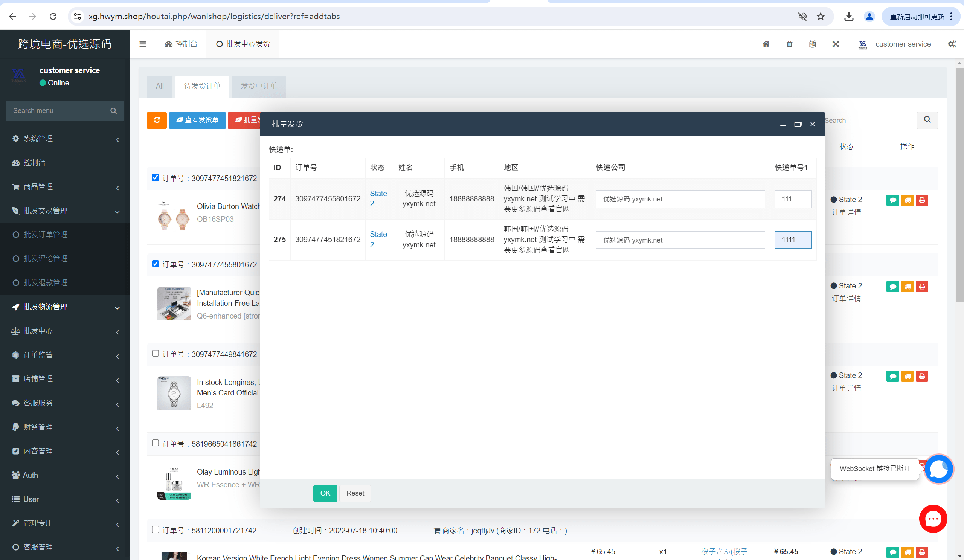Bookmark page with the star icon
Image resolution: width=964 pixels, height=560 pixels.
(821, 17)
